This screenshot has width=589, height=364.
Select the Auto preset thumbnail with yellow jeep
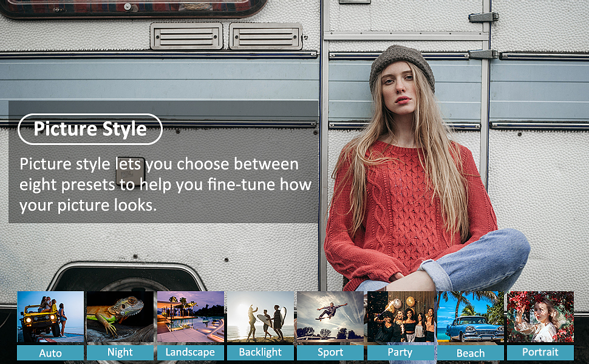[x=50, y=317]
